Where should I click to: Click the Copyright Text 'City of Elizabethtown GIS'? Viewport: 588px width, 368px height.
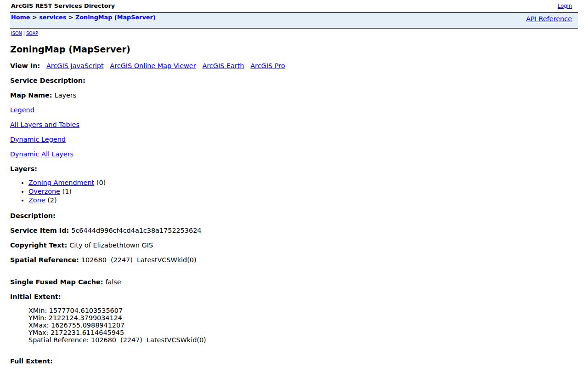click(111, 245)
